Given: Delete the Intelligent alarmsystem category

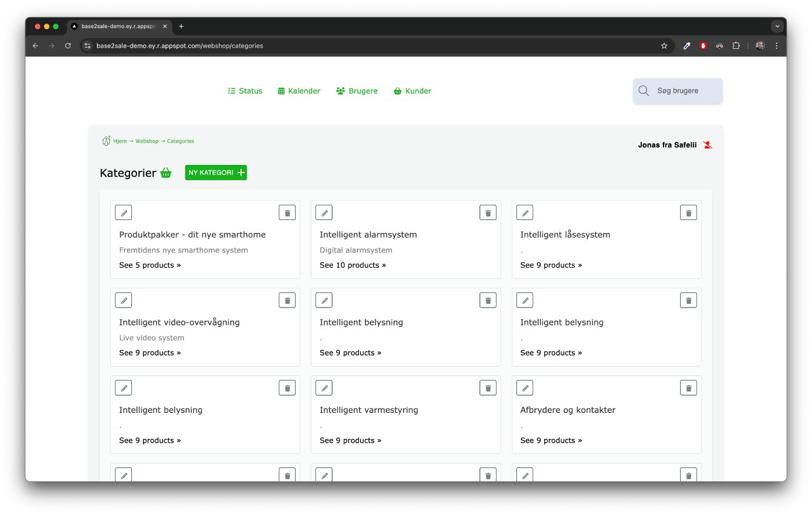Looking at the screenshot, I should coord(488,213).
